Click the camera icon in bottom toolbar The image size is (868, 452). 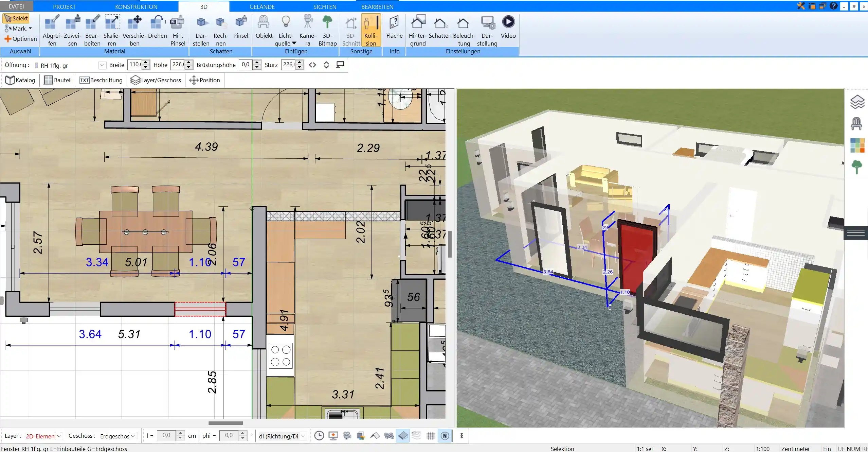[x=347, y=436]
